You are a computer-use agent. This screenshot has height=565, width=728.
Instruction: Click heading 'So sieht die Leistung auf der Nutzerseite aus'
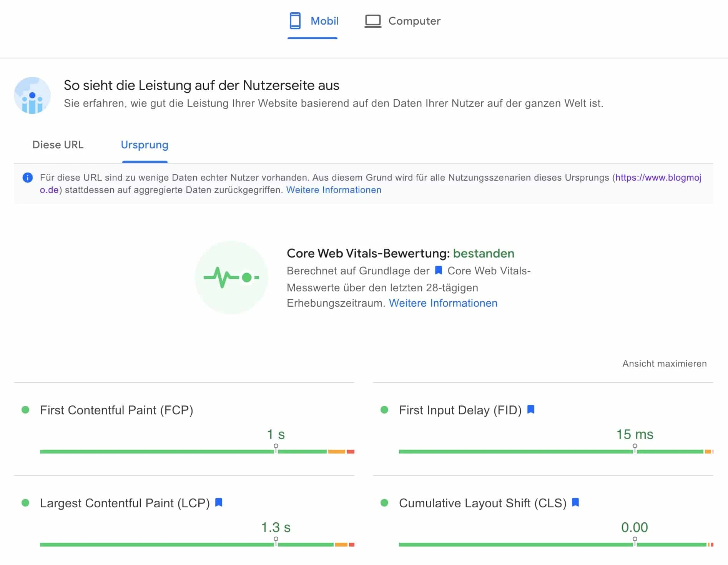(x=201, y=85)
